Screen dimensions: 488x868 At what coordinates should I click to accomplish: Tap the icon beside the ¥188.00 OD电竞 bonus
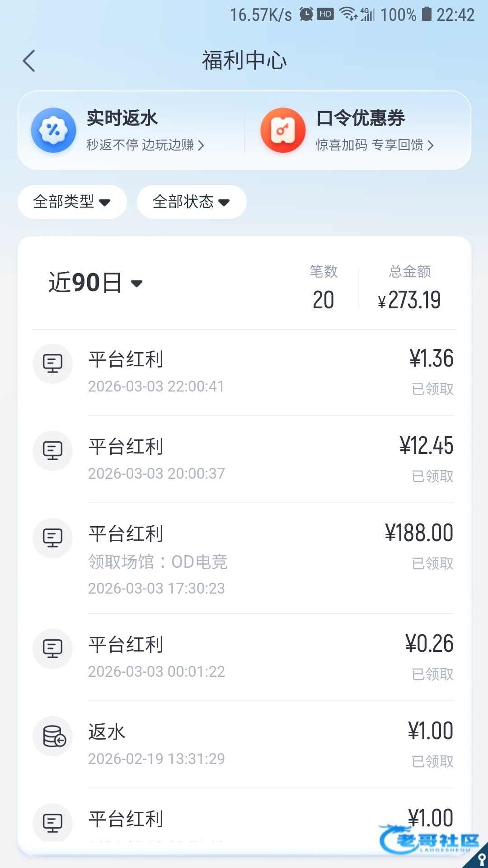[x=52, y=538]
